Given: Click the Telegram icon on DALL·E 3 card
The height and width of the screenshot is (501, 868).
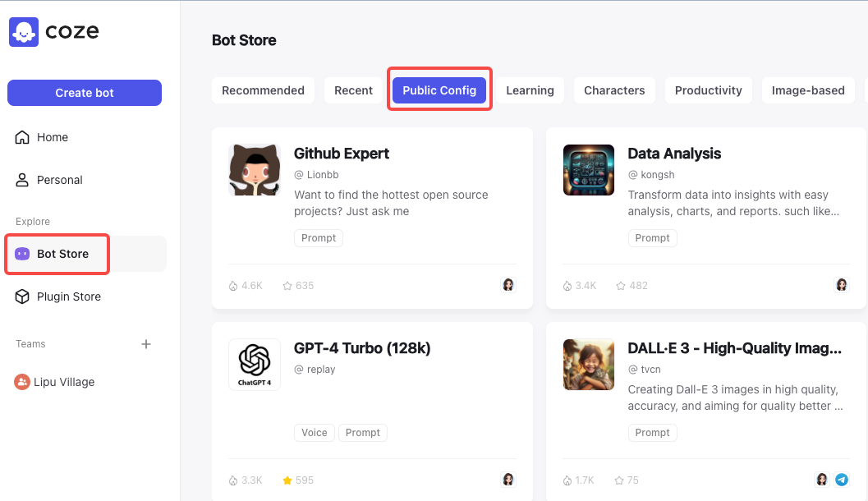Looking at the screenshot, I should [842, 480].
